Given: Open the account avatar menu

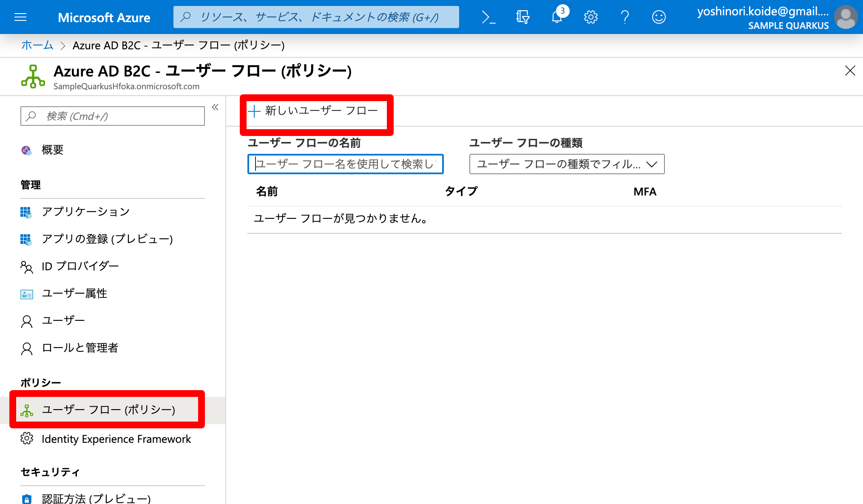Looking at the screenshot, I should 846,17.
